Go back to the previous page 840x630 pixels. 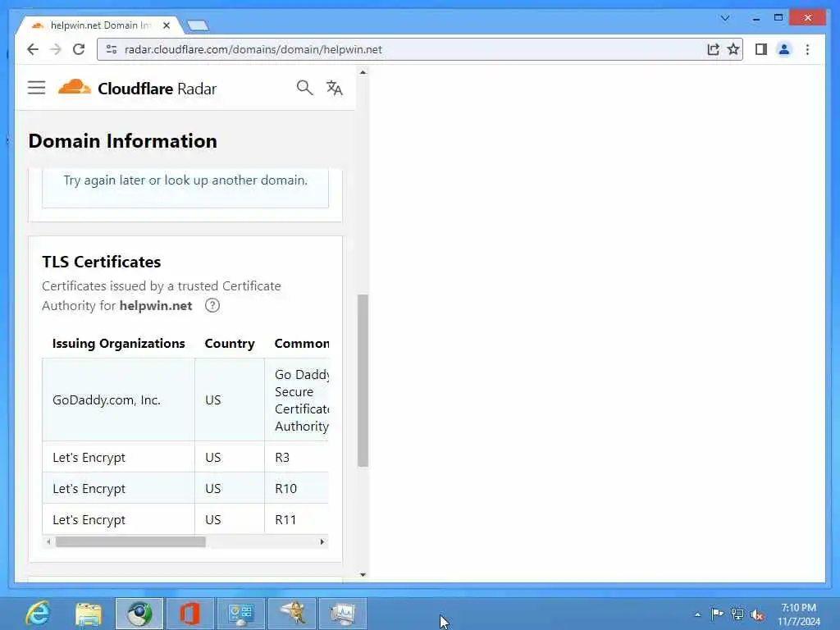pos(33,49)
